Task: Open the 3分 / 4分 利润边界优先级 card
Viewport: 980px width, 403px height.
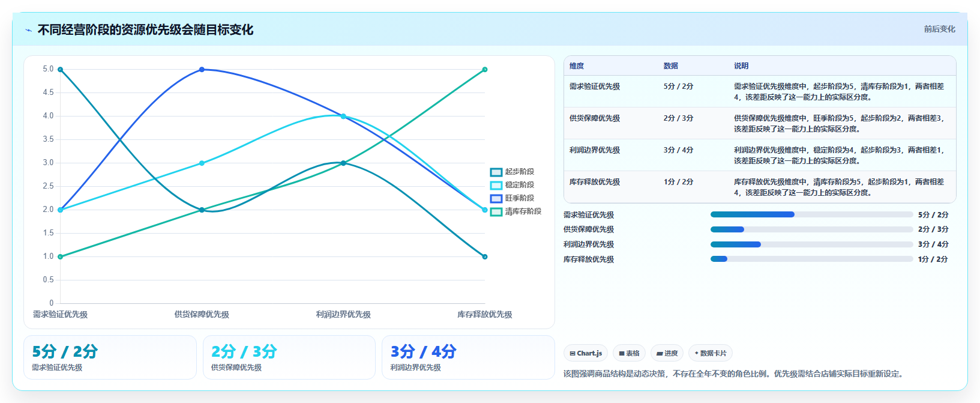Action: click(468, 357)
